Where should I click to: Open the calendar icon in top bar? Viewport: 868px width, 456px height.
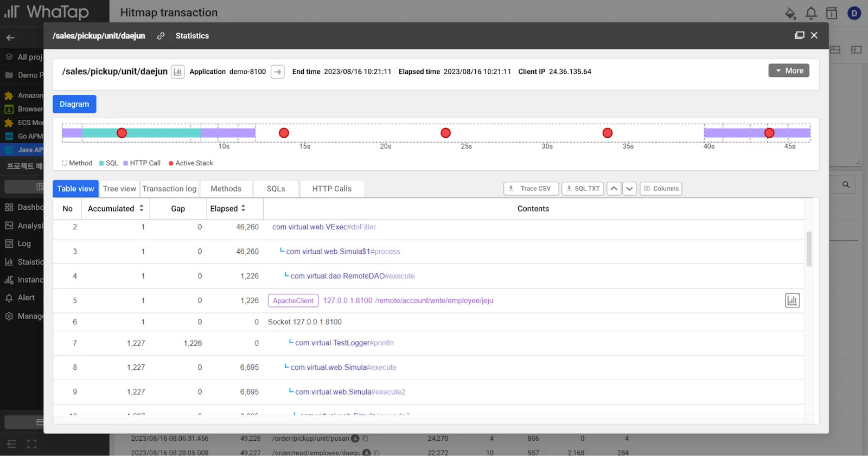pyautogui.click(x=832, y=13)
